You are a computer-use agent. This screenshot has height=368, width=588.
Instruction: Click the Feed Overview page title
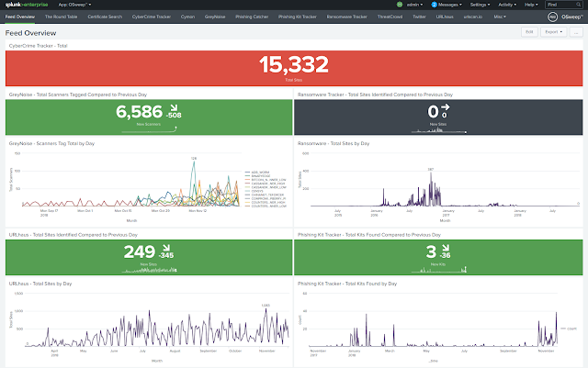point(30,33)
